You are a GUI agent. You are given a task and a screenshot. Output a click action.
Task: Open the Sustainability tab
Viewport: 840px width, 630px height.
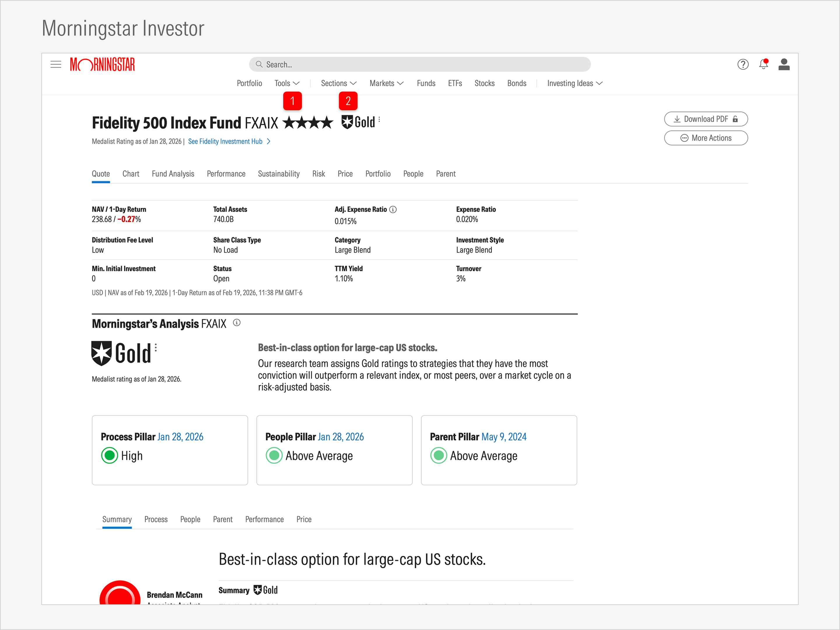pyautogui.click(x=279, y=174)
